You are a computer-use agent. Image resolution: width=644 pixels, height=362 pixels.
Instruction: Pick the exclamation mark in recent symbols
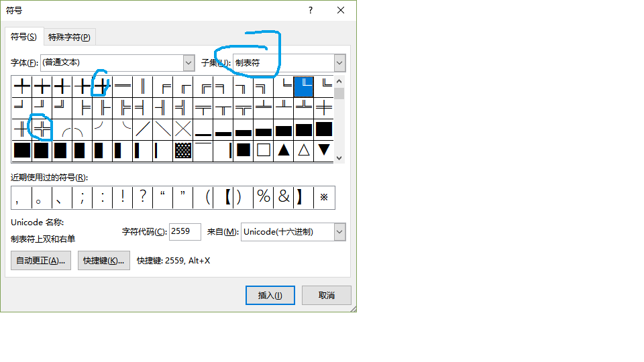tap(122, 197)
